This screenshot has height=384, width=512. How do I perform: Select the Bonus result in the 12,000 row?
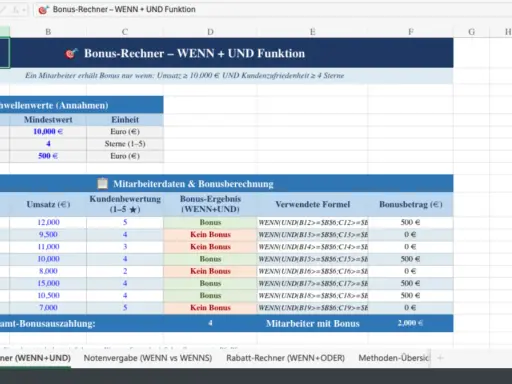210,222
